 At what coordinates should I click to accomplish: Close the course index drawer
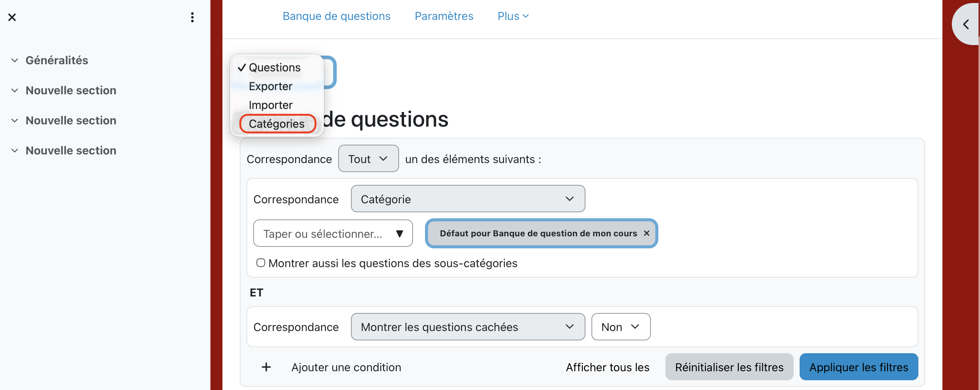click(x=12, y=17)
